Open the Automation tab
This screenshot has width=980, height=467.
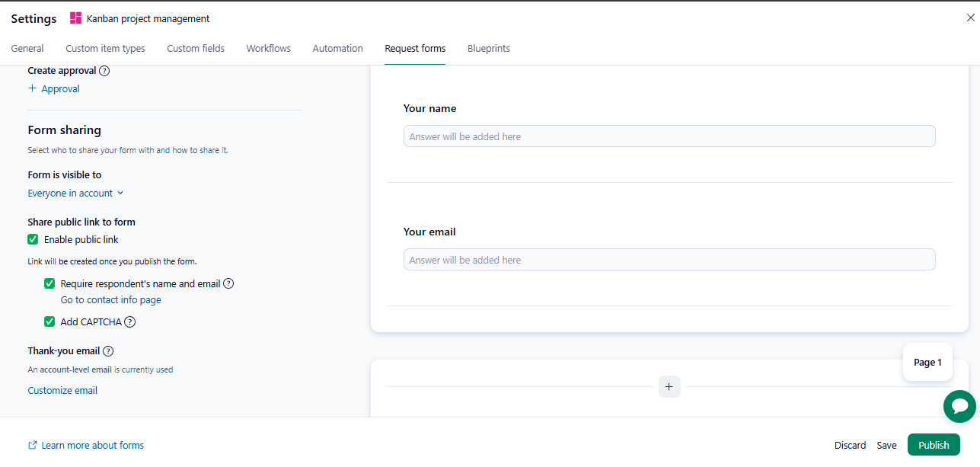[x=337, y=48]
